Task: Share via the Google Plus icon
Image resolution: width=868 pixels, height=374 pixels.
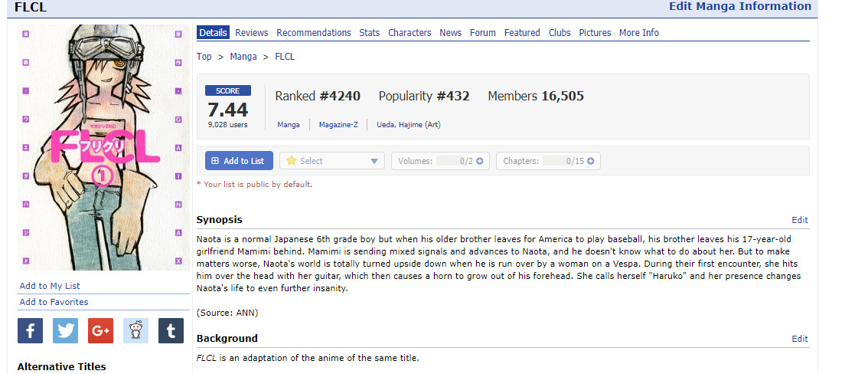Action: point(100,331)
